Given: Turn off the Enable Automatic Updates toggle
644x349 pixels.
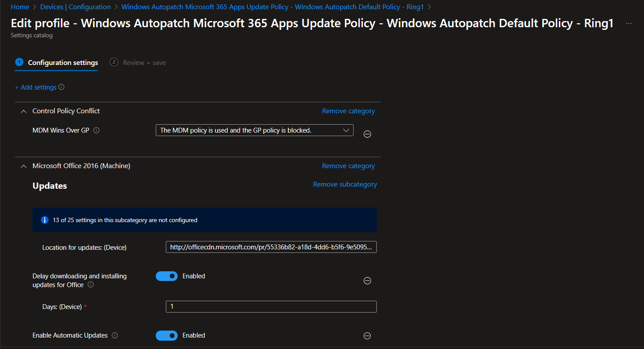Looking at the screenshot, I should 167,335.
